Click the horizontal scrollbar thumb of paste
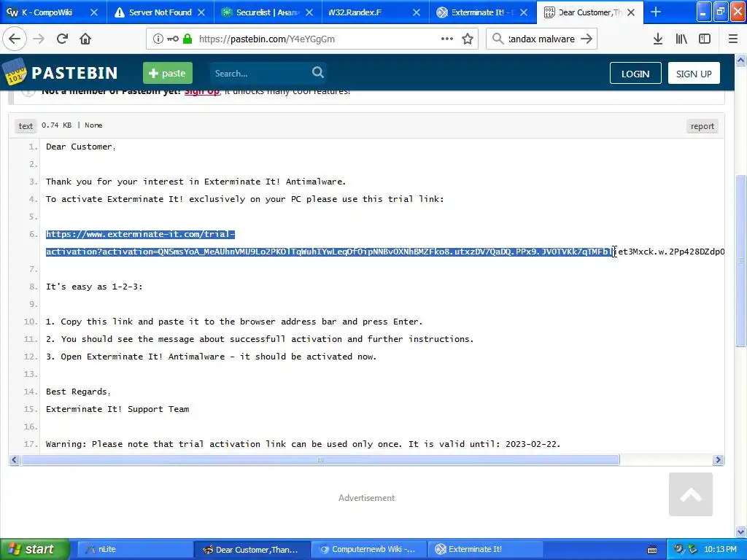This screenshot has width=747, height=560. 320,459
